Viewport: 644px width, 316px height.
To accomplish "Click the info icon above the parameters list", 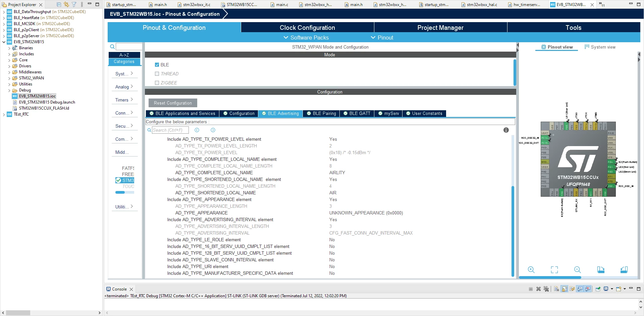I will 506,130.
